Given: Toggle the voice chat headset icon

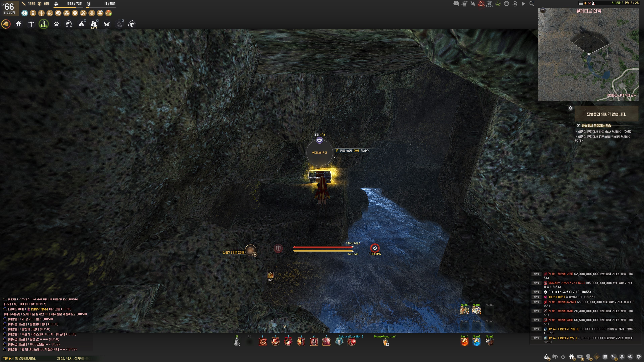Looking at the screenshot, I should coord(515,4).
